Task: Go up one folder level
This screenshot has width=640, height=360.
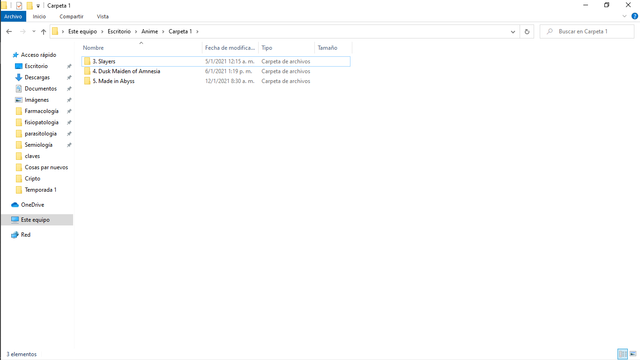Action: (43, 31)
